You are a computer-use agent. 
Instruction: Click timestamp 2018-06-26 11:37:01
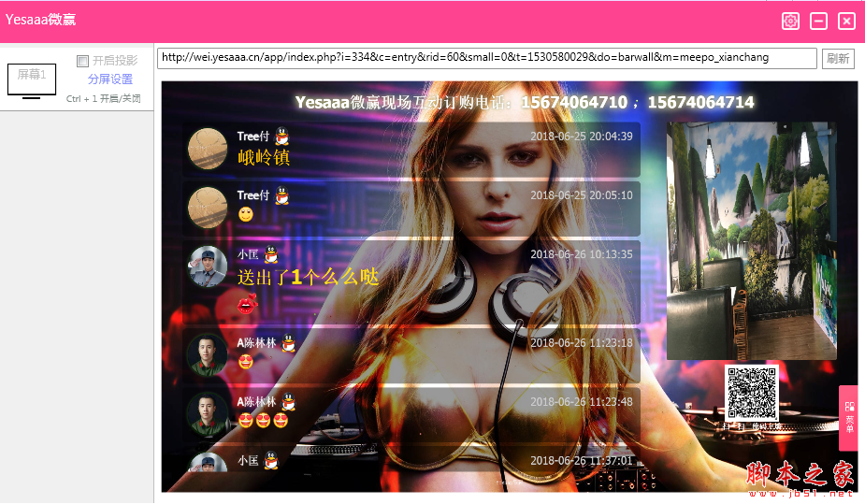click(582, 460)
